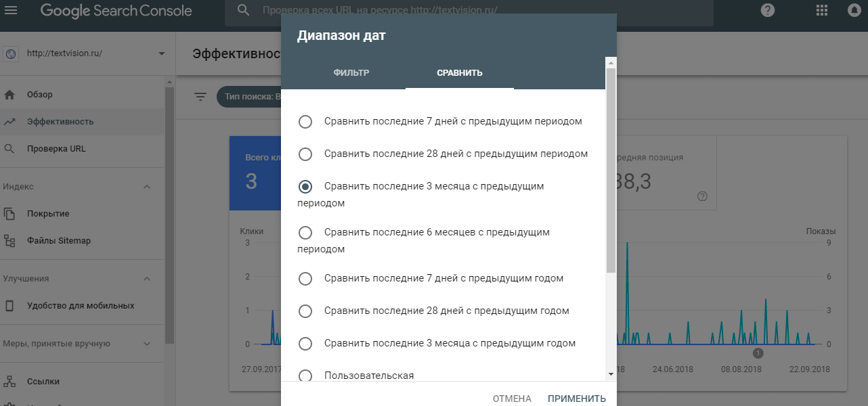Expand the Меры, принятые вручную section
The height and width of the screenshot is (406, 868).
148,343
